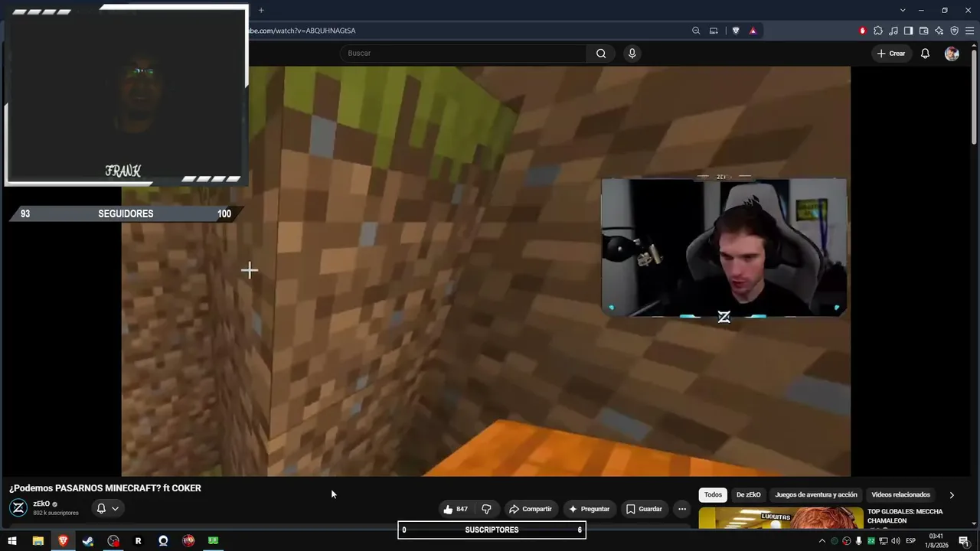
Task: Start voice search with the microphone icon
Action: (x=632, y=54)
